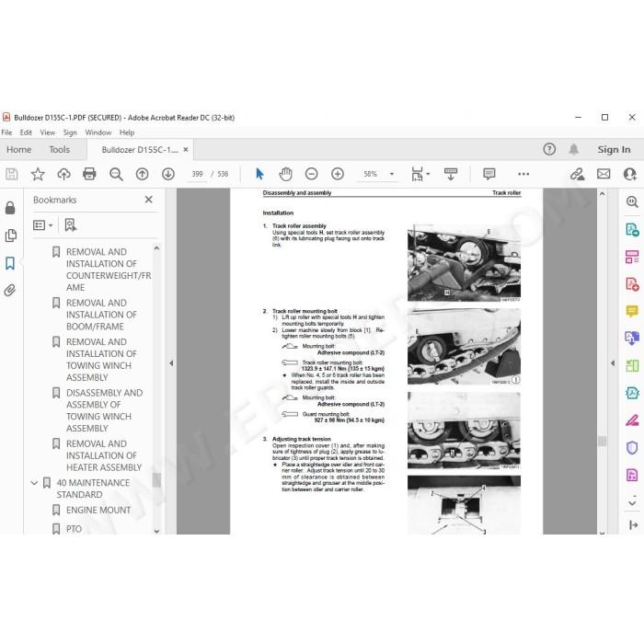Open Export PDF tool in right pane
This screenshot has height=644, width=644.
click(x=632, y=229)
